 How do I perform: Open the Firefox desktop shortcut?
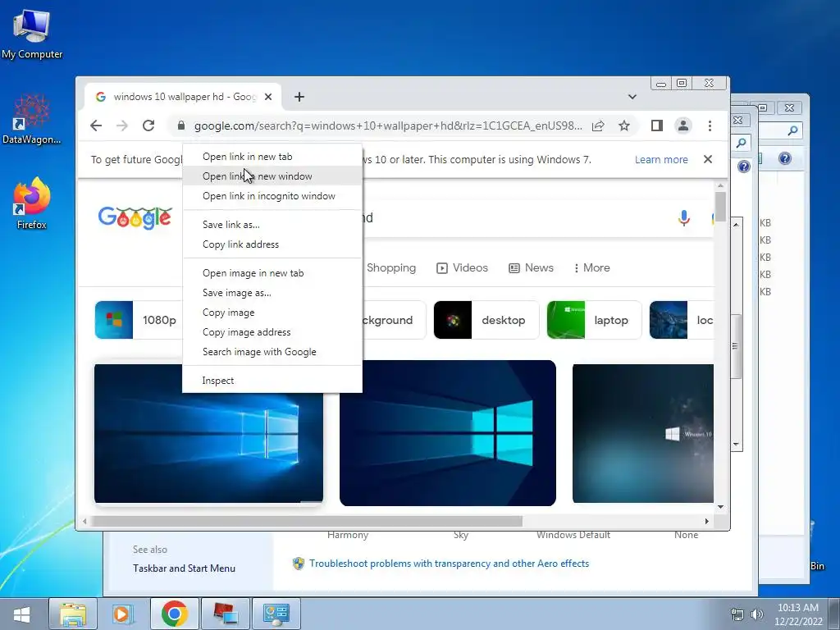coord(32,204)
